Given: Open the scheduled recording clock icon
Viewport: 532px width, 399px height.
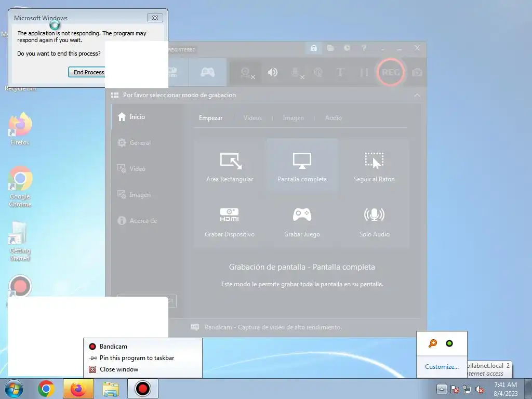Looking at the screenshot, I should coord(347,48).
